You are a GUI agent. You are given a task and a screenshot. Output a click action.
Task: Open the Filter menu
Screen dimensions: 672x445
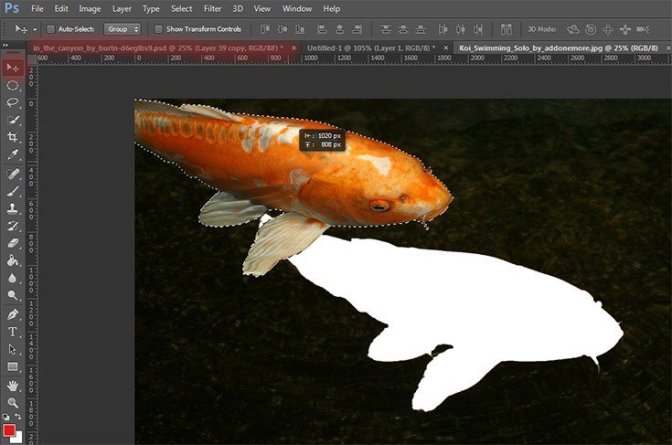point(213,9)
